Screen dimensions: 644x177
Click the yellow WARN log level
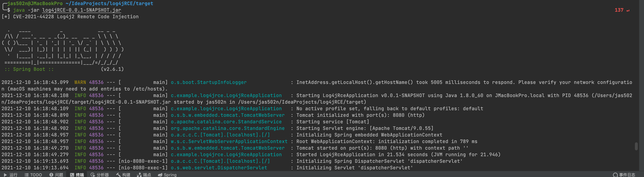[x=80, y=82]
